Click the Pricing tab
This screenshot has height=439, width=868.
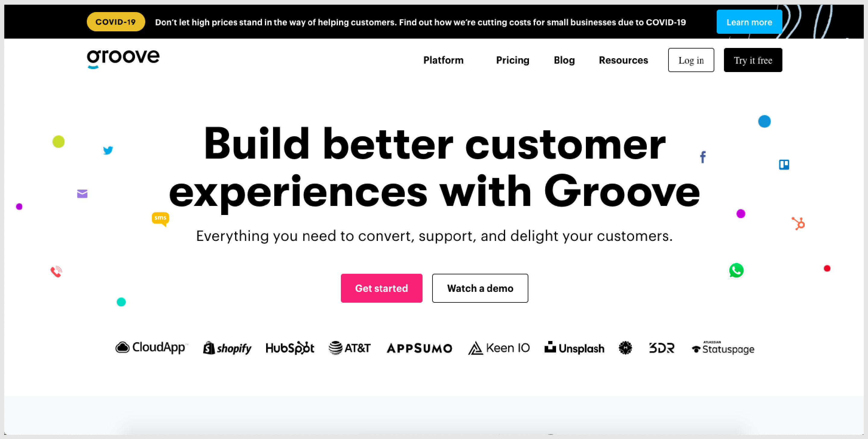click(x=512, y=60)
